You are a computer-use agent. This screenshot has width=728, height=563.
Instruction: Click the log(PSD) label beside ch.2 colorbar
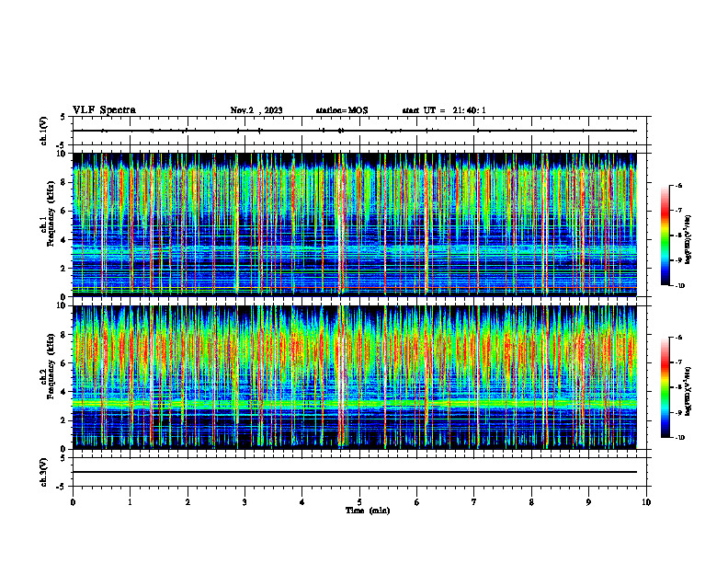coord(688,391)
